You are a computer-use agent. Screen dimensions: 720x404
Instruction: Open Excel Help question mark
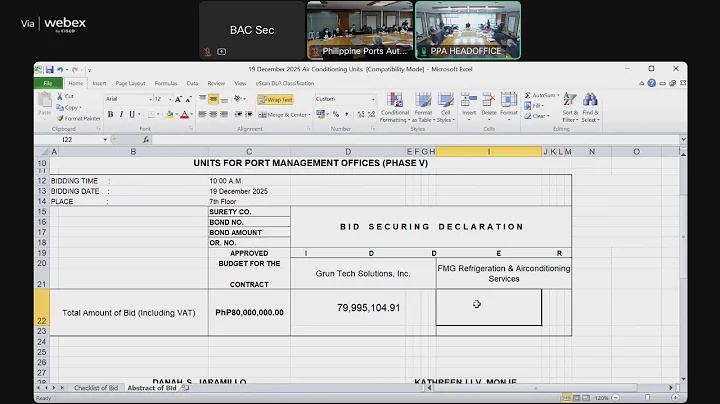(x=652, y=83)
